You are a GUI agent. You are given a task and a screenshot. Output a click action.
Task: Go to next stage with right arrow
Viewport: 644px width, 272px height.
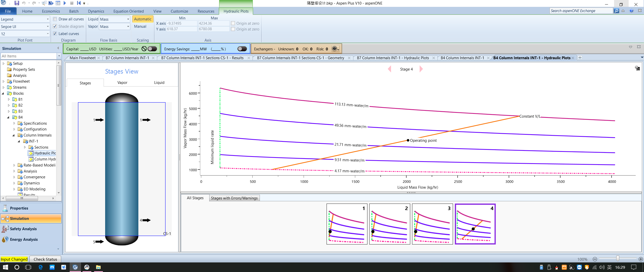point(421,69)
